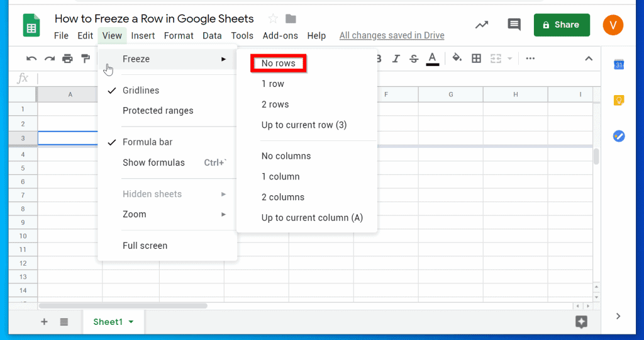Select the Paint format tool
The image size is (644, 340).
(86, 59)
